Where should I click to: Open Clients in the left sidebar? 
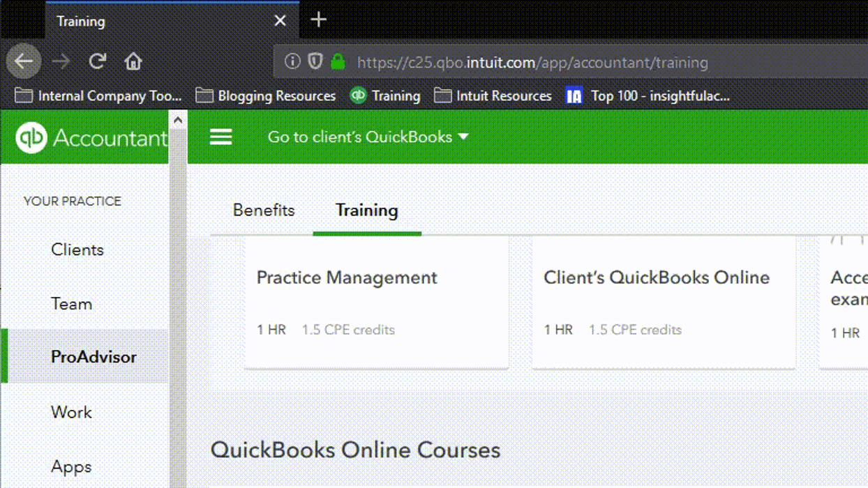pyautogui.click(x=77, y=250)
